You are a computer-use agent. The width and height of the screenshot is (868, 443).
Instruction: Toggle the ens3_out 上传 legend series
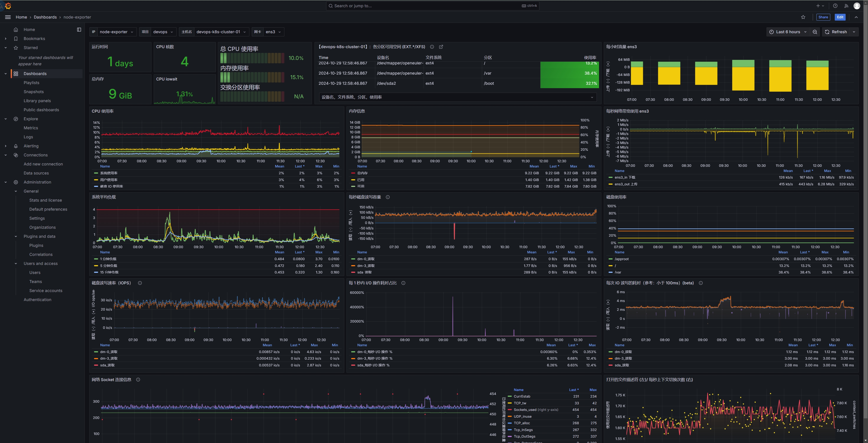point(626,184)
